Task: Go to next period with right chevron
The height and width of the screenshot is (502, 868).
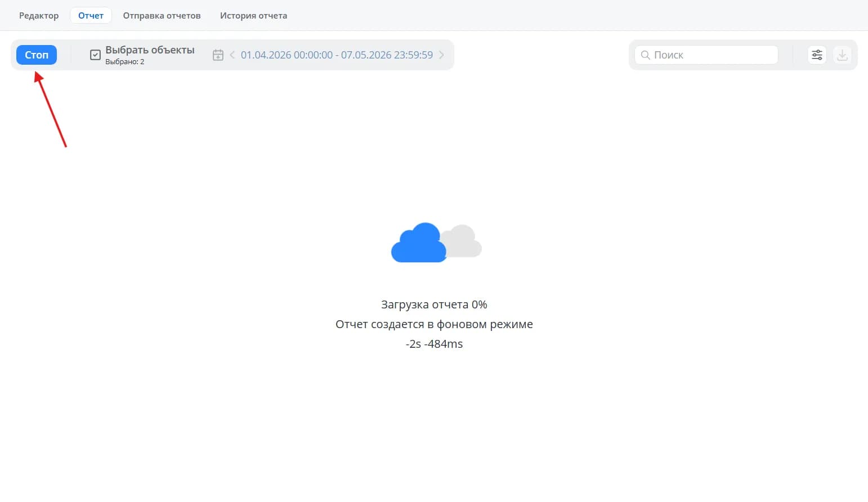Action: 441,55
